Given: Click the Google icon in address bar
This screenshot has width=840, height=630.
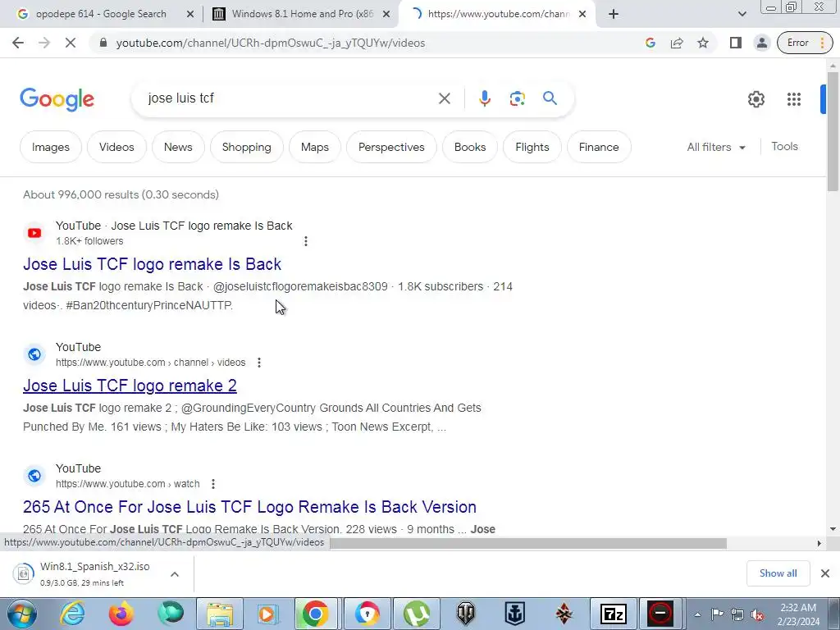Looking at the screenshot, I should 651,43.
